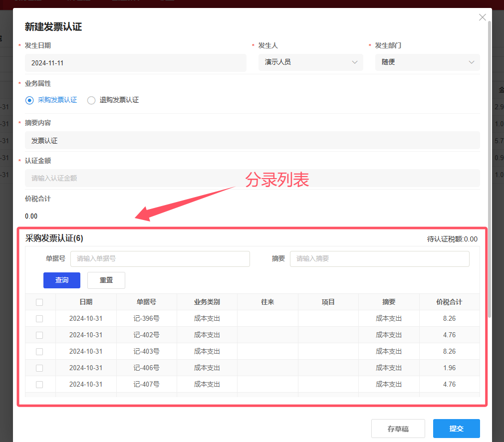Select the 记-406号 row checkbox
This screenshot has width=504, height=442.
pyautogui.click(x=39, y=368)
